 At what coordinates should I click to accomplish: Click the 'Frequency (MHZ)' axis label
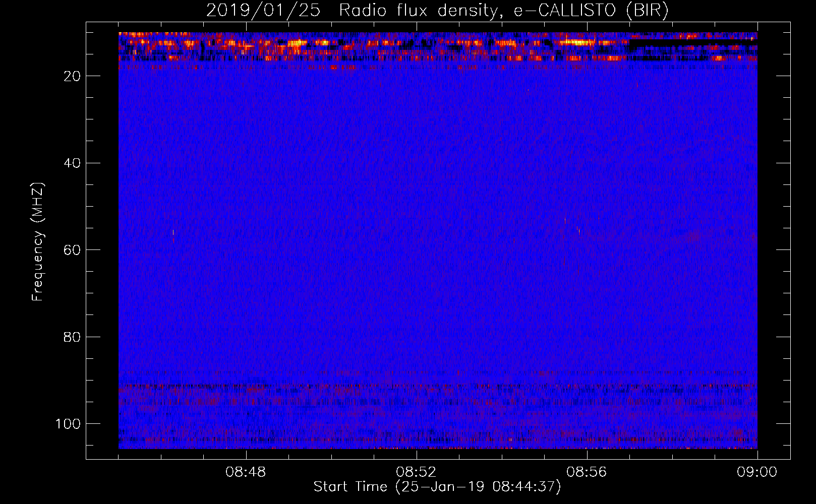38,242
